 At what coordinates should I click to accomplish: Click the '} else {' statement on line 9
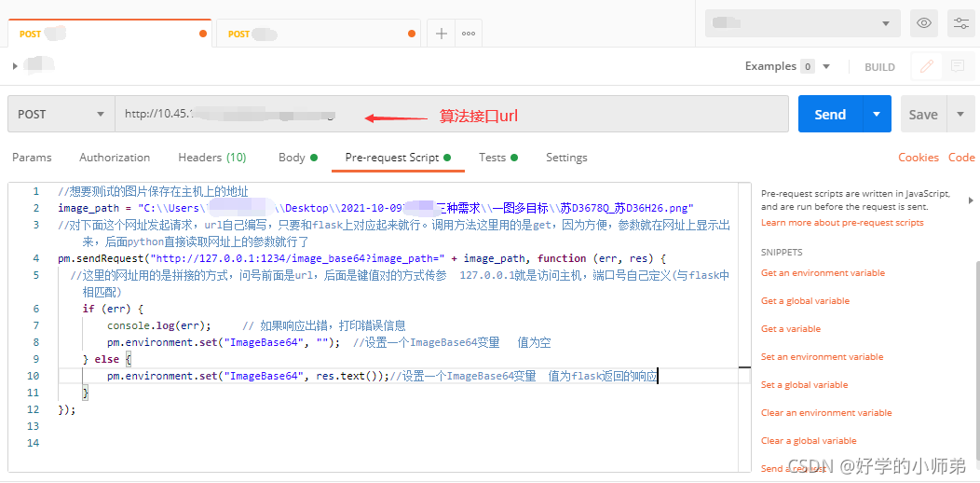point(107,359)
